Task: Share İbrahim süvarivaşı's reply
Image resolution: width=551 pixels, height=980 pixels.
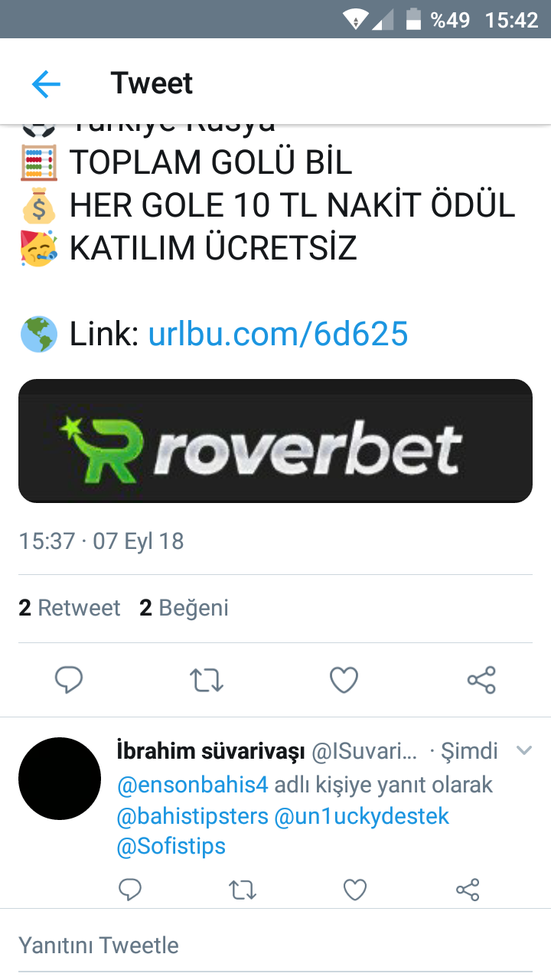Action: pos(468,890)
